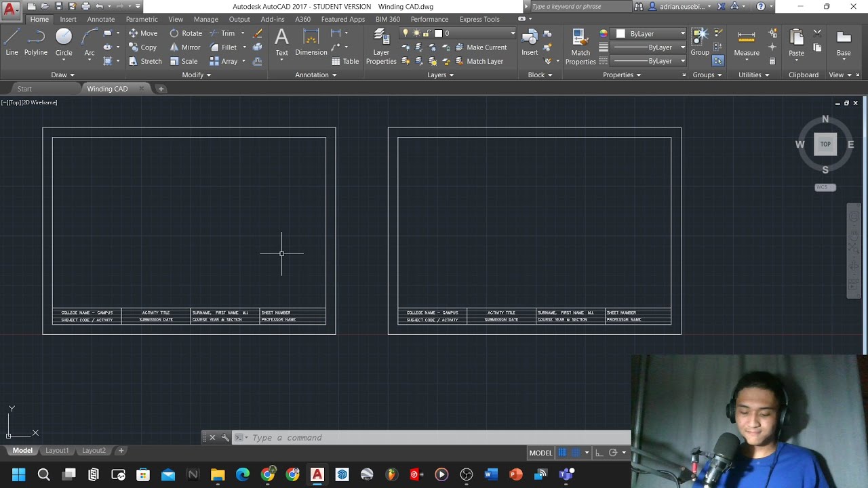Click the Group tool
Viewport: 868px width, 488px height.
(700, 42)
